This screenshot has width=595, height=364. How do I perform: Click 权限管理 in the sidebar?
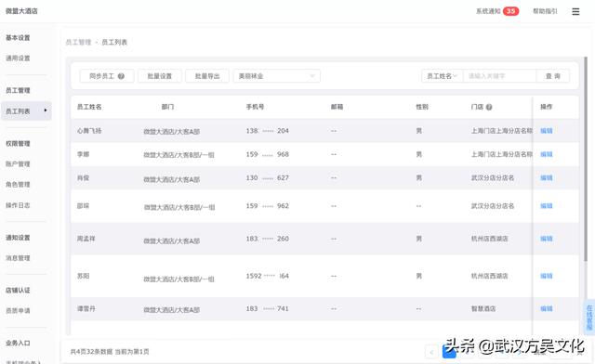[18, 143]
